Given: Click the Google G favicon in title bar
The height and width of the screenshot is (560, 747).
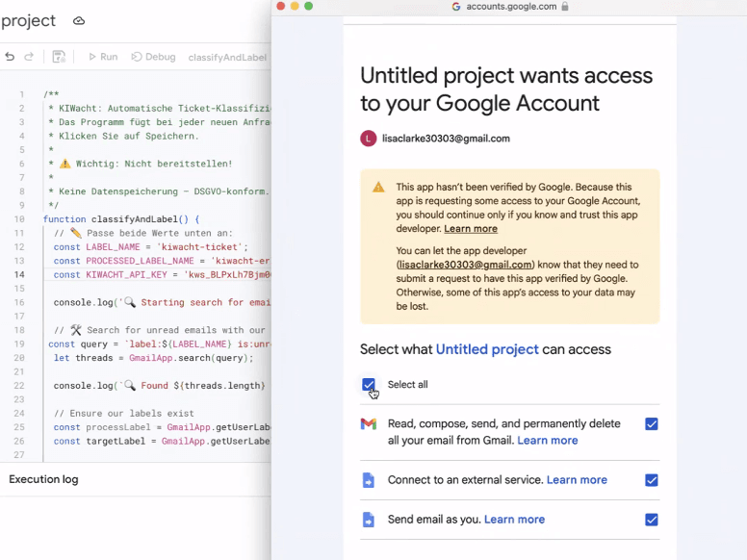Looking at the screenshot, I should (x=456, y=6).
